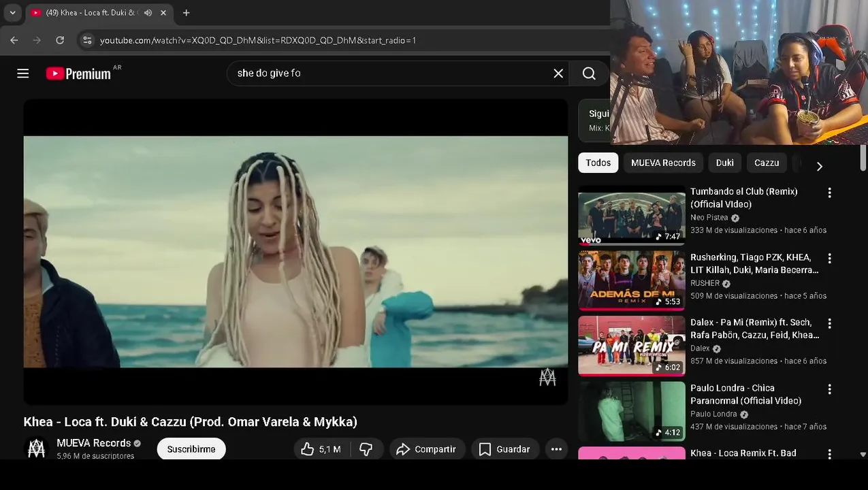This screenshot has width=868, height=490.
Task: Visit the Paulo Londra channel name
Action: point(713,414)
